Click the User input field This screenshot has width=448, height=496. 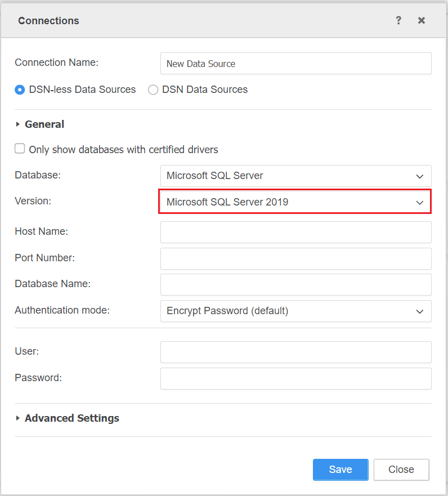(x=295, y=352)
